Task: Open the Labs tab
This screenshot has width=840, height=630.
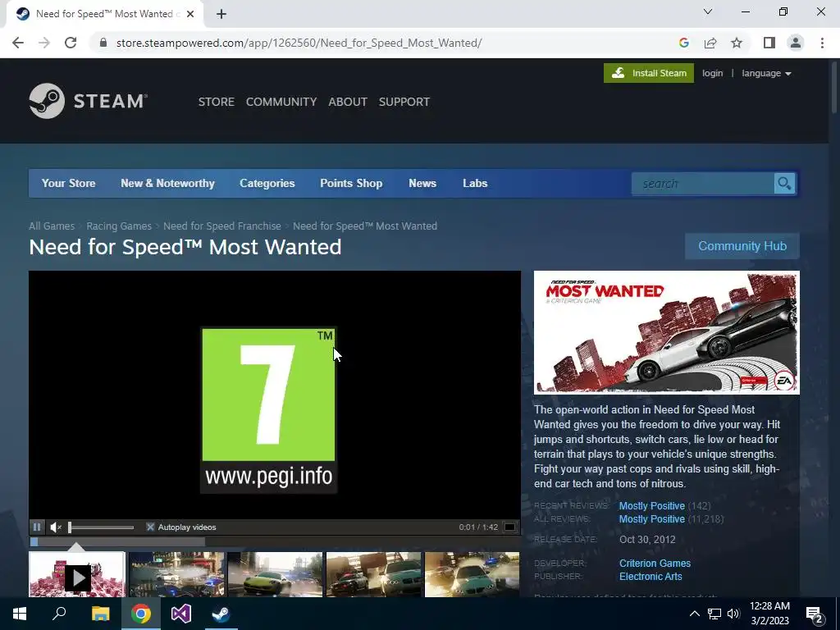Action: tap(475, 183)
